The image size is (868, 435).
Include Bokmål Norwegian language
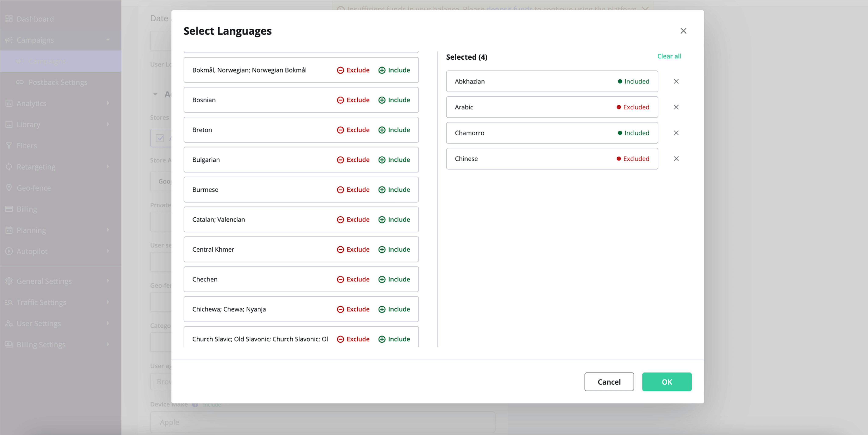pyautogui.click(x=394, y=70)
